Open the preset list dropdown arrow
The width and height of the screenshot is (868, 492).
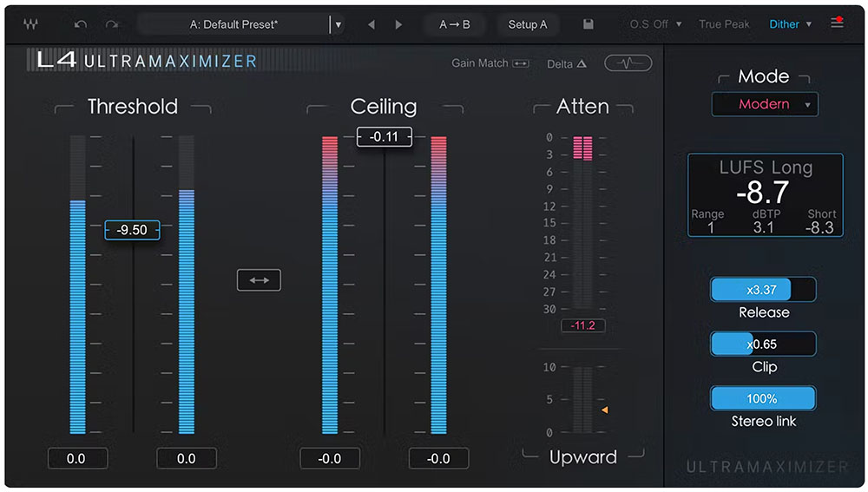click(339, 25)
